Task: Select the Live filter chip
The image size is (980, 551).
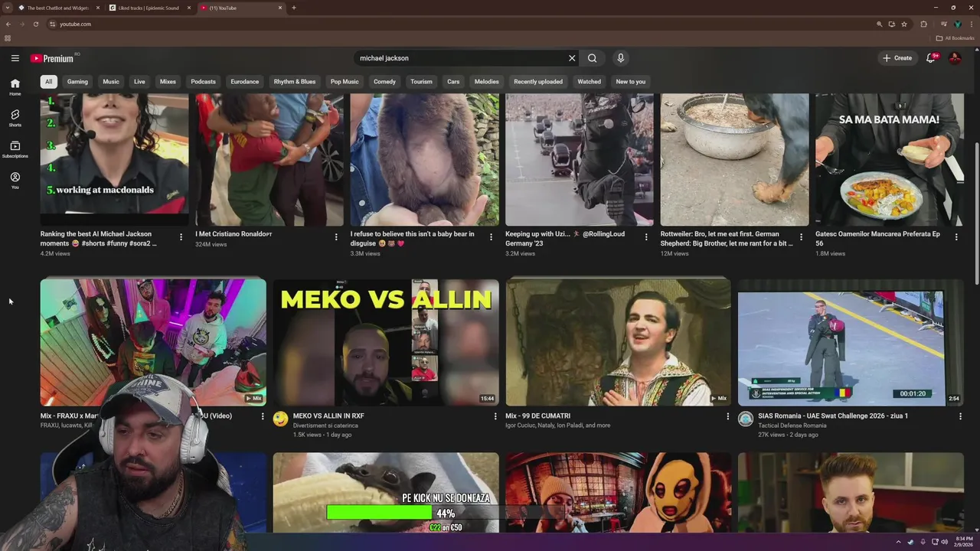Action: (x=139, y=82)
